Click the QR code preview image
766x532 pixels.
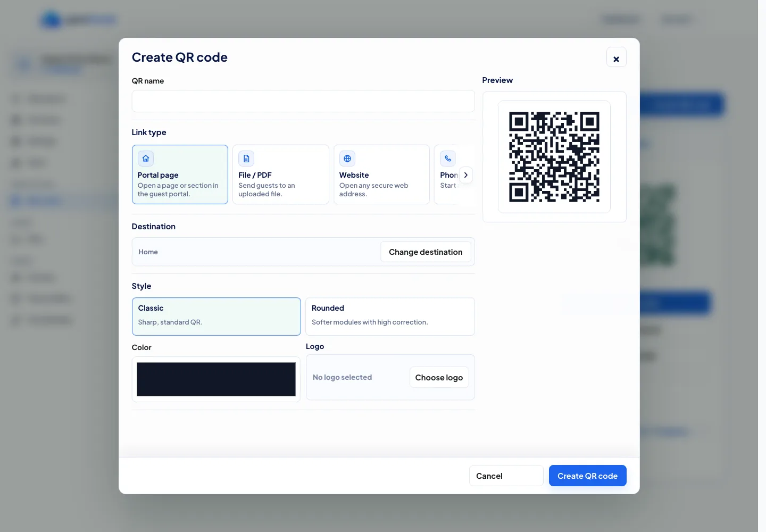tap(554, 157)
